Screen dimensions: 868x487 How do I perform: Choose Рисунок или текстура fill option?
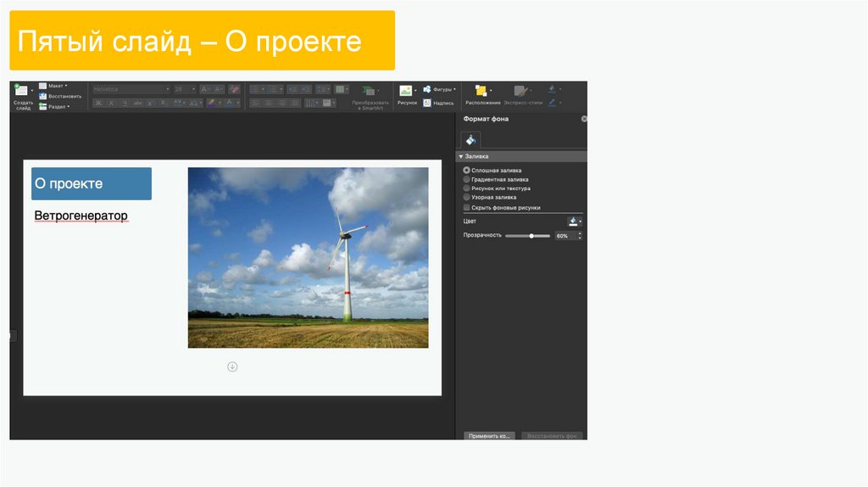tap(466, 188)
